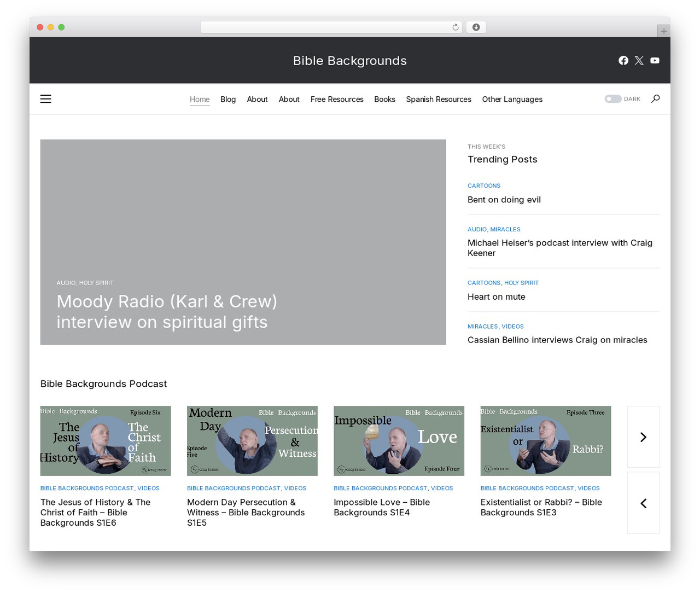
Task: Open 'Cassian Bellino interviews Craig on miracles'
Action: (x=557, y=340)
